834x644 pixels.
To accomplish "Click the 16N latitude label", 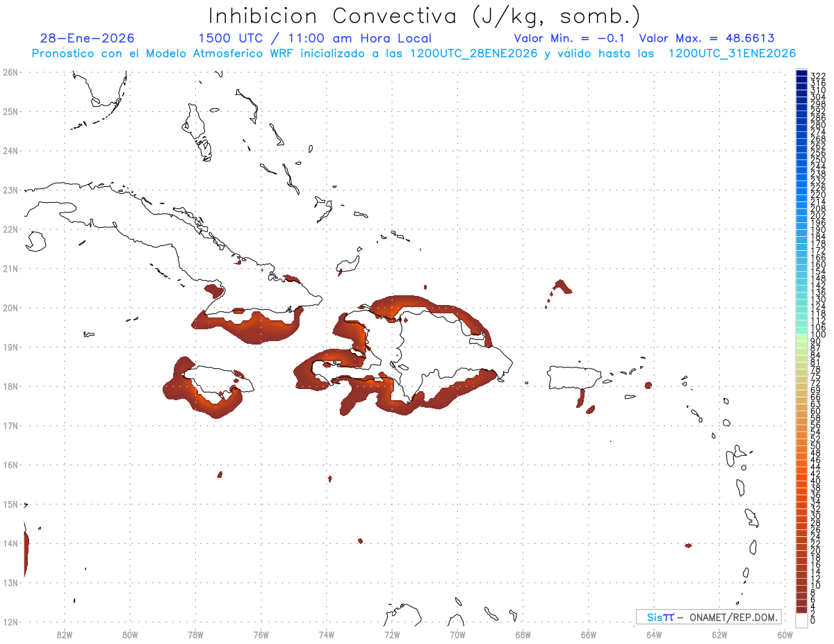I will (10, 465).
